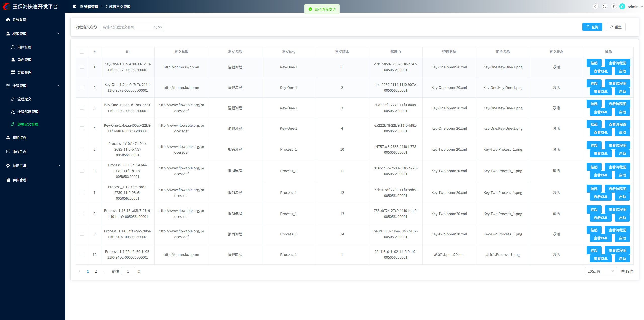Toggle the select-all header checkbox
Viewport: 644px width, 320px height.
82,52
